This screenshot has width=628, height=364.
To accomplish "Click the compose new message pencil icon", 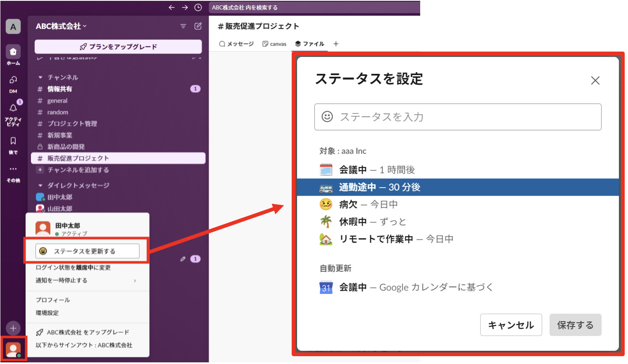I will click(x=197, y=26).
